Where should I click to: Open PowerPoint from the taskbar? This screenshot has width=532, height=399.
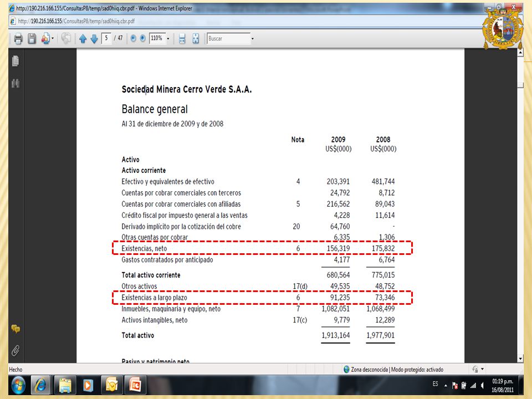(135, 385)
